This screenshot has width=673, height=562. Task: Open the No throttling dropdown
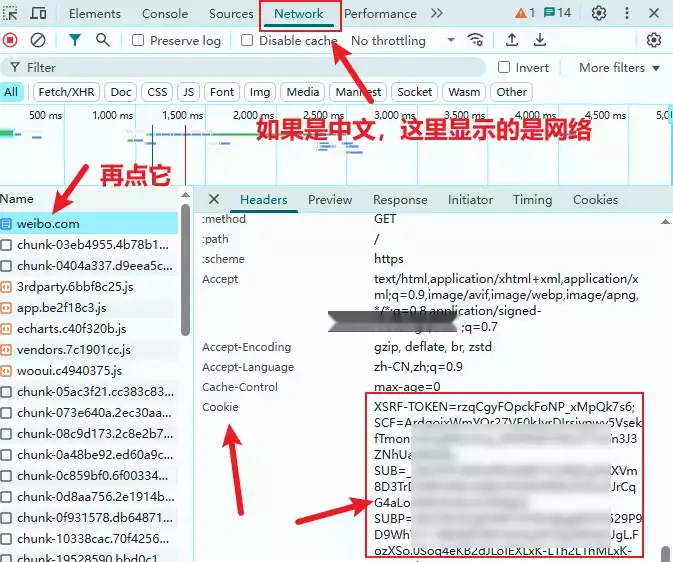coord(402,41)
